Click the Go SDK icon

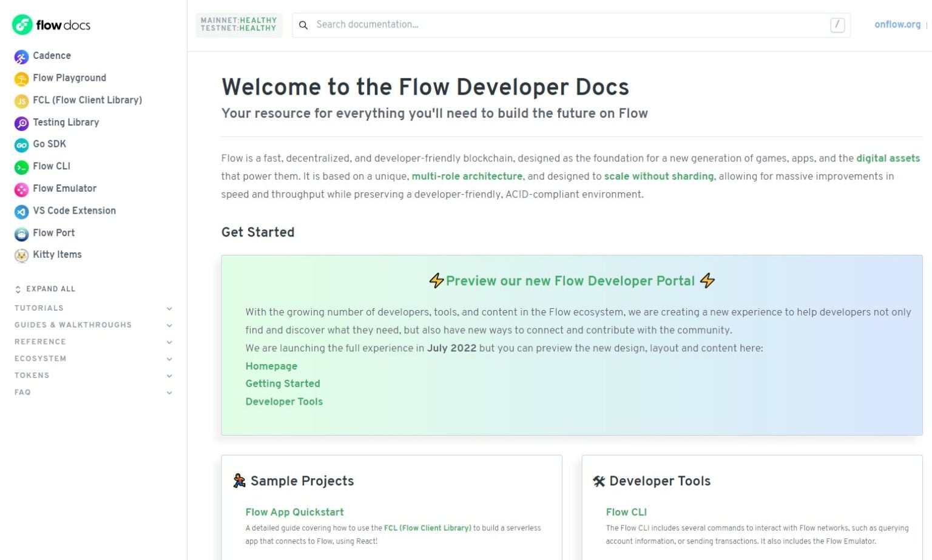[21, 145]
